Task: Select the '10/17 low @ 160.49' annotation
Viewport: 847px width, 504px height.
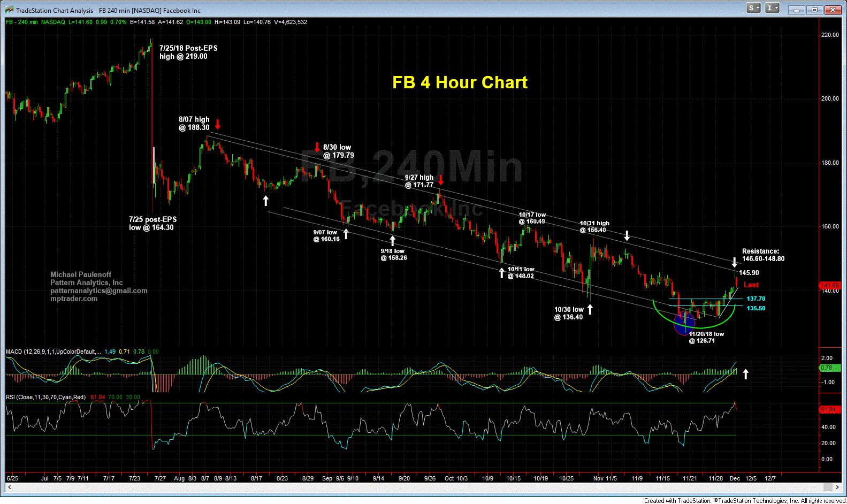Action: 532,218
